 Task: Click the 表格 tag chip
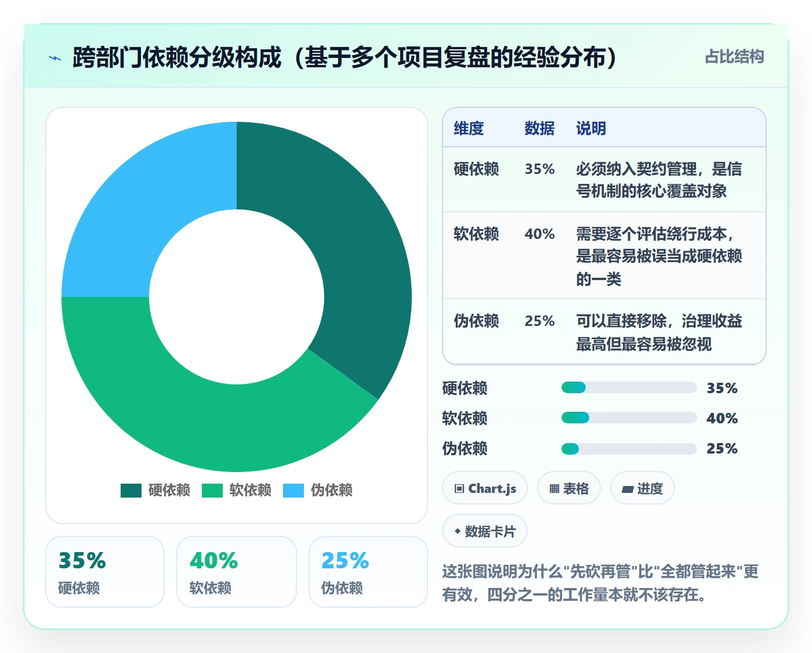569,488
